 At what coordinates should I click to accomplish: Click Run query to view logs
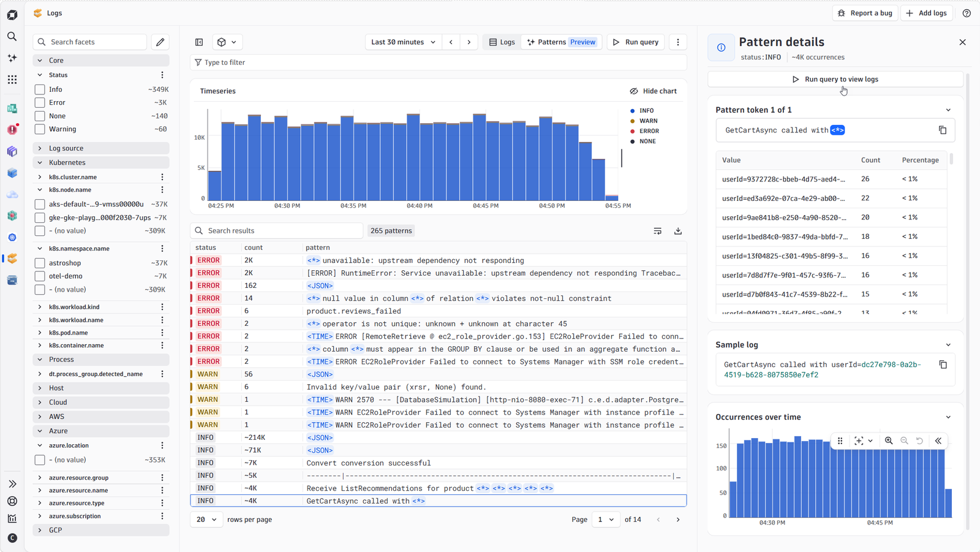pos(835,80)
